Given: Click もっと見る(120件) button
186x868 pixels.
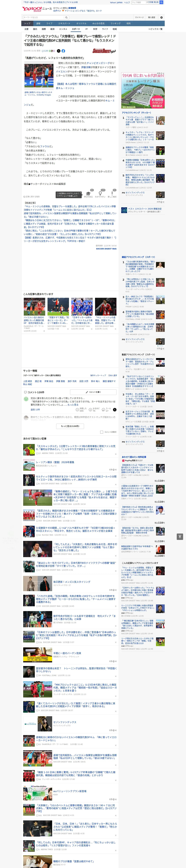Looking at the screenshot, I should pyautogui.click(x=70, y=426).
